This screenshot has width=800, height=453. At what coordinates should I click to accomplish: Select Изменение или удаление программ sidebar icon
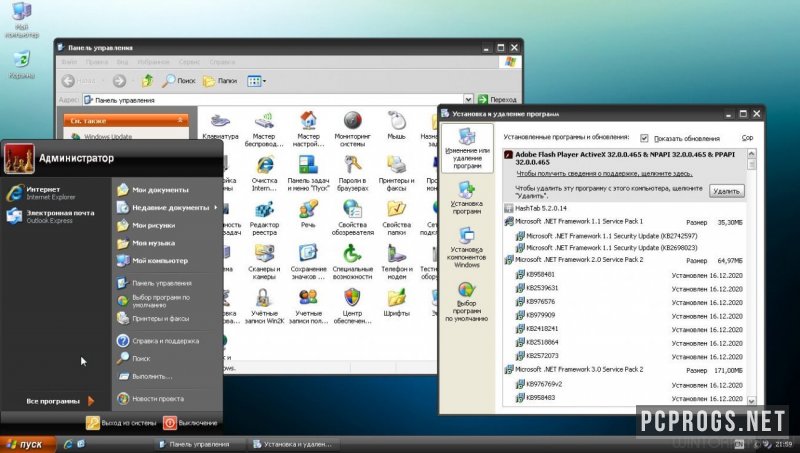[x=467, y=148]
